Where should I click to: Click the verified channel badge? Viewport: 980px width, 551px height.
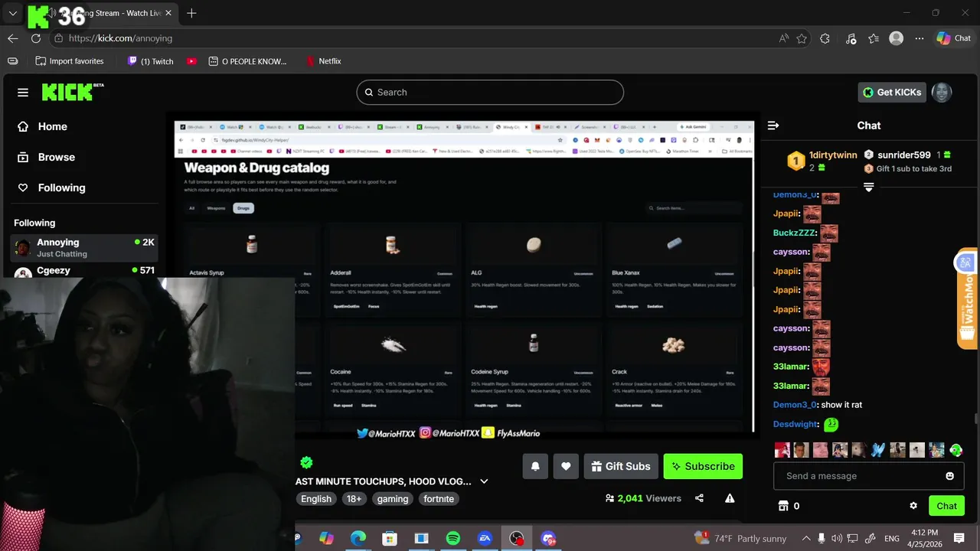(x=307, y=462)
